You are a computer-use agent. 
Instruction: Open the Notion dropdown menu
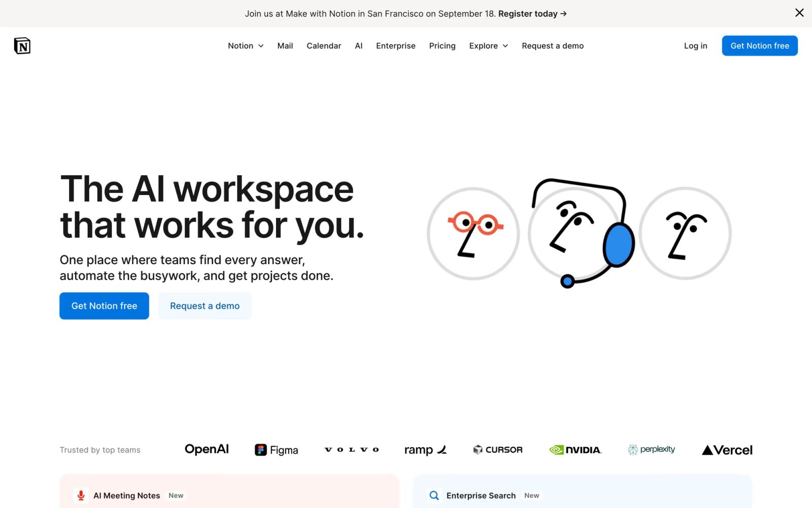[246, 46]
